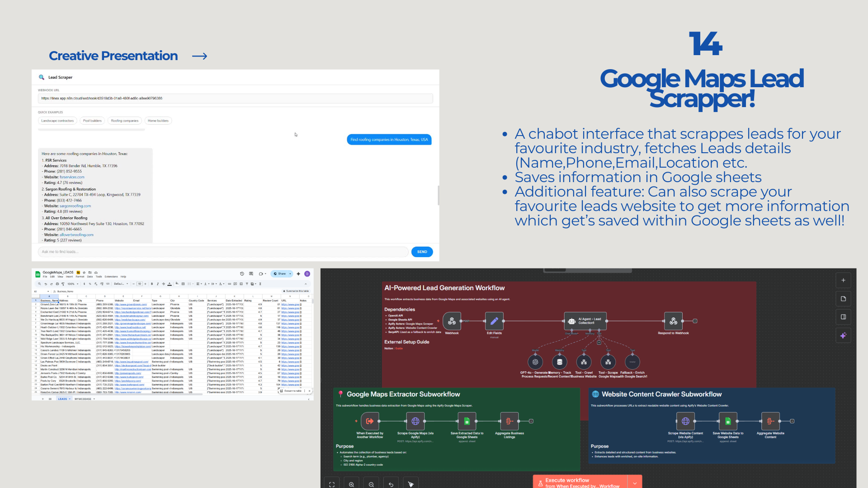Screen dimensions: 868x488
Task: Open the text color picker in Sheets
Action: coord(170,284)
